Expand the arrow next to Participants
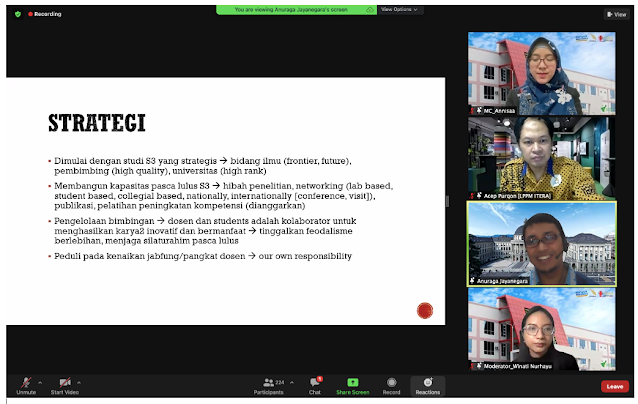 292,383
